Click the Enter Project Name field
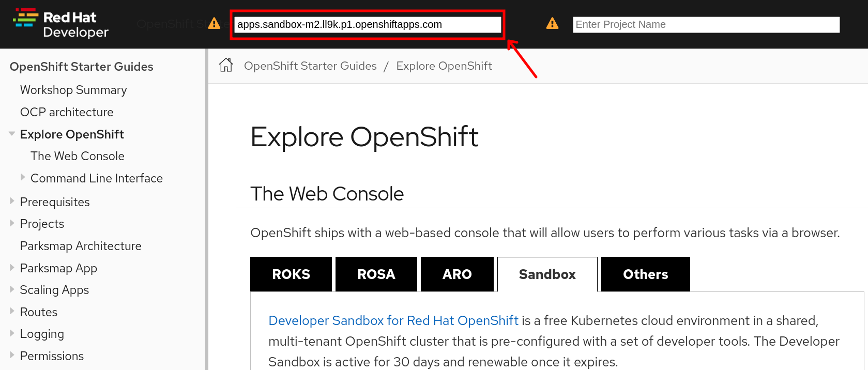Image resolution: width=868 pixels, height=370 pixels. coord(706,24)
